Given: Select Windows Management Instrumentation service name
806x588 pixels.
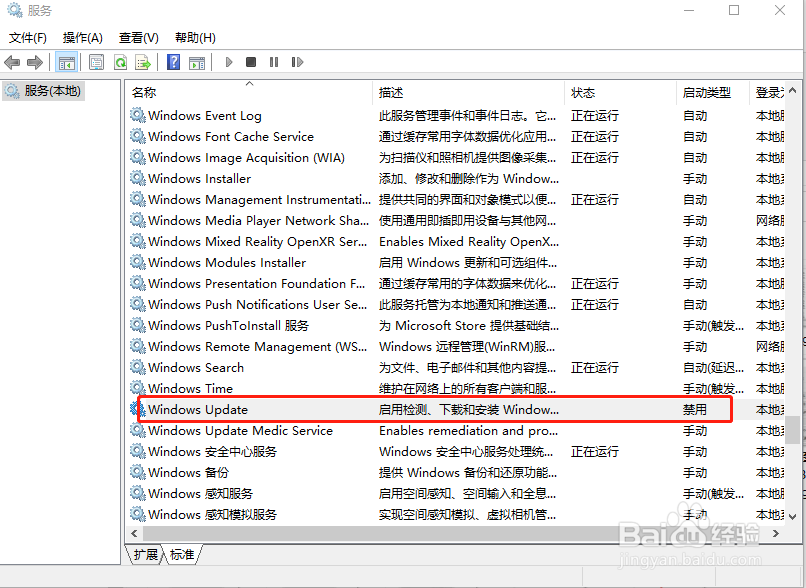Looking at the screenshot, I should tap(259, 199).
